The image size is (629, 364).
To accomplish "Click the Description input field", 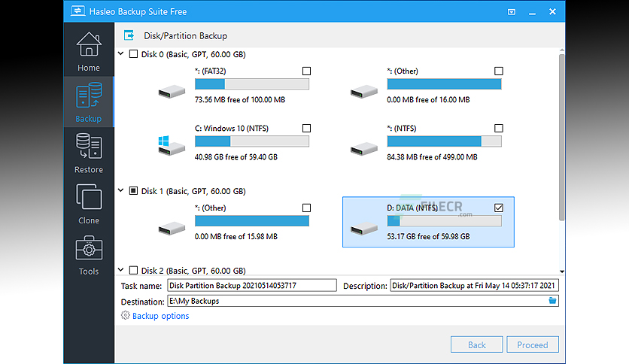I will (x=474, y=286).
